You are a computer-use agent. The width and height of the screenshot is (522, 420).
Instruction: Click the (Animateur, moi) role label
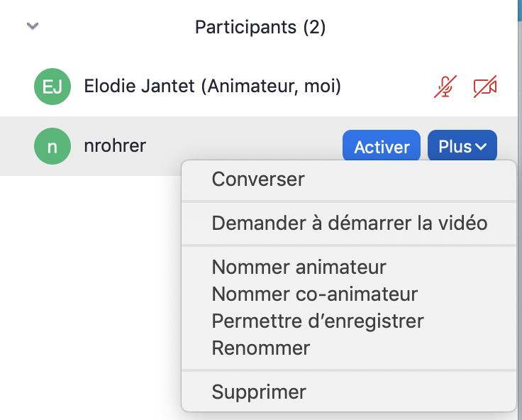272,87
